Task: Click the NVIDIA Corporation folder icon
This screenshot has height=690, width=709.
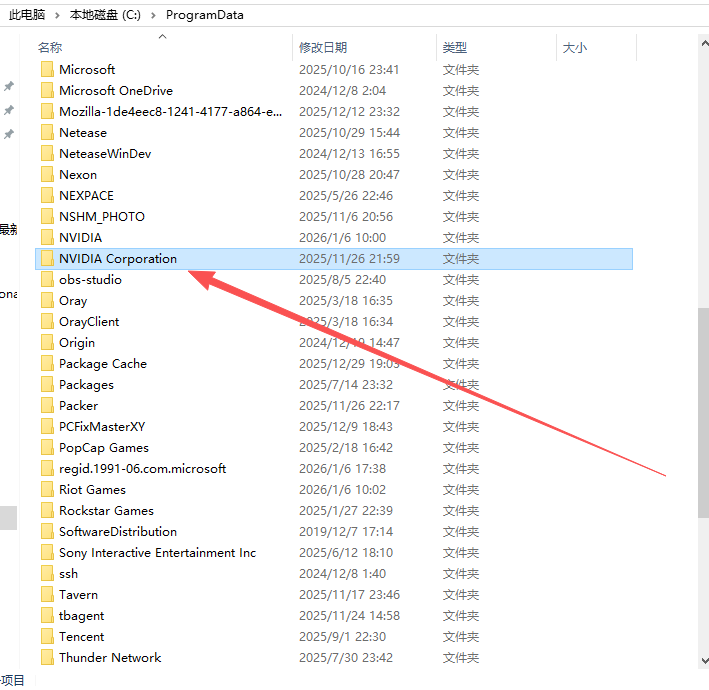Action: 47,259
